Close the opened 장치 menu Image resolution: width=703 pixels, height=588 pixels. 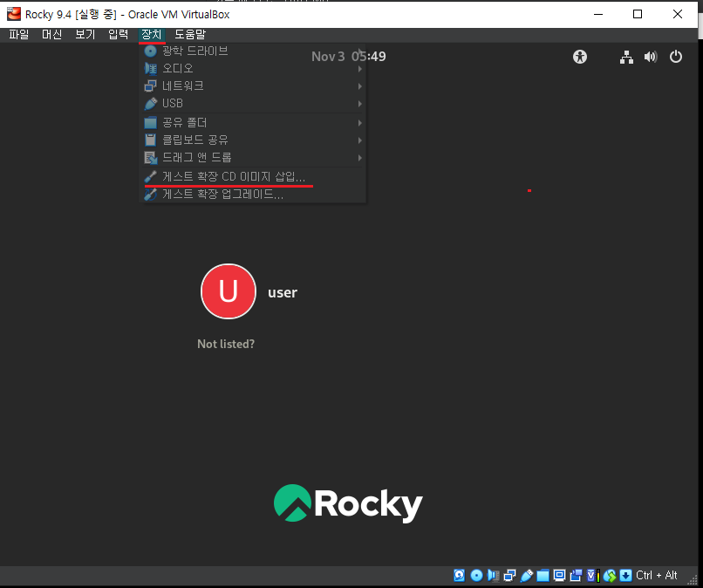[152, 35]
